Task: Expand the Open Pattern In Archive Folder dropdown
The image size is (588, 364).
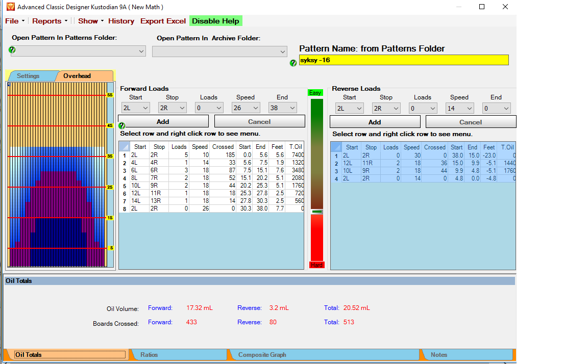Action: point(219,51)
